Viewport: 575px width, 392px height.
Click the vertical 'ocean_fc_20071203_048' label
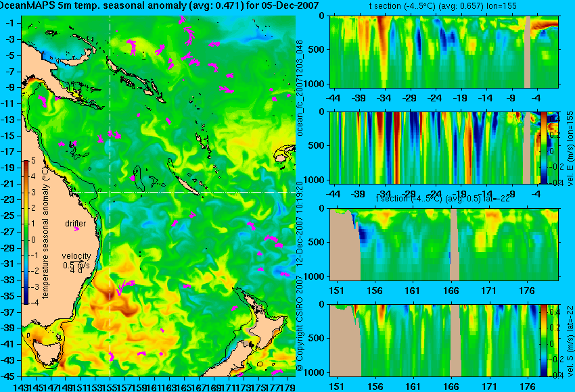tap(300, 88)
